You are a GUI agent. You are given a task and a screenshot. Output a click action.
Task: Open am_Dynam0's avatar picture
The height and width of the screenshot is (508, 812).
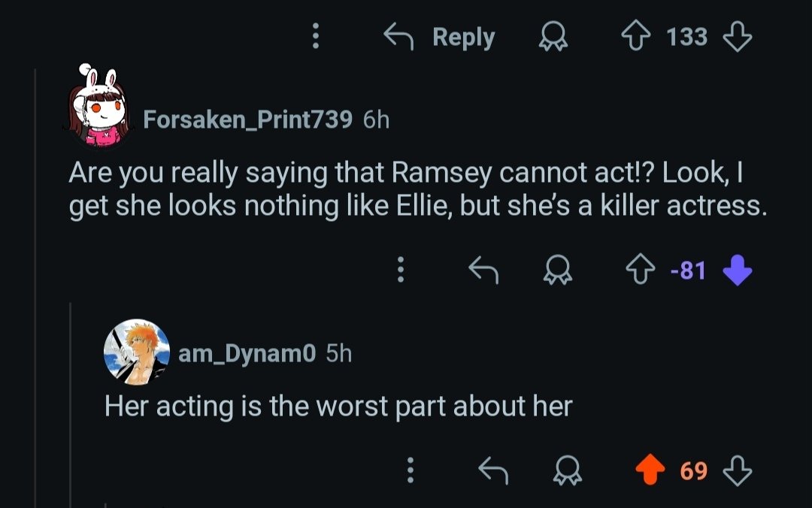136,351
